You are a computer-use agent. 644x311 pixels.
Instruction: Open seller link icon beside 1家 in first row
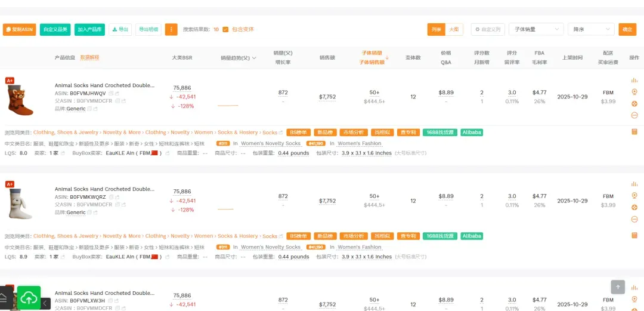click(63, 153)
